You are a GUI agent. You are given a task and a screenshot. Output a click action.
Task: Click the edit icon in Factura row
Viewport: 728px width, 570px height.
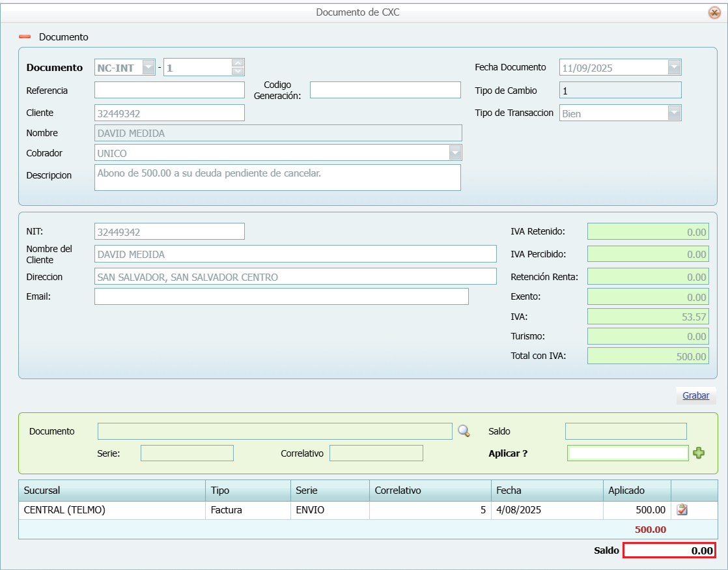click(682, 510)
